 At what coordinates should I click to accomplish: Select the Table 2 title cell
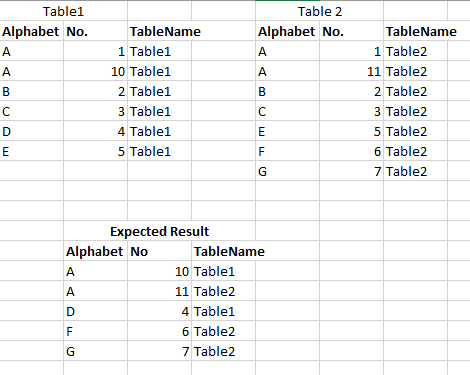coord(319,11)
